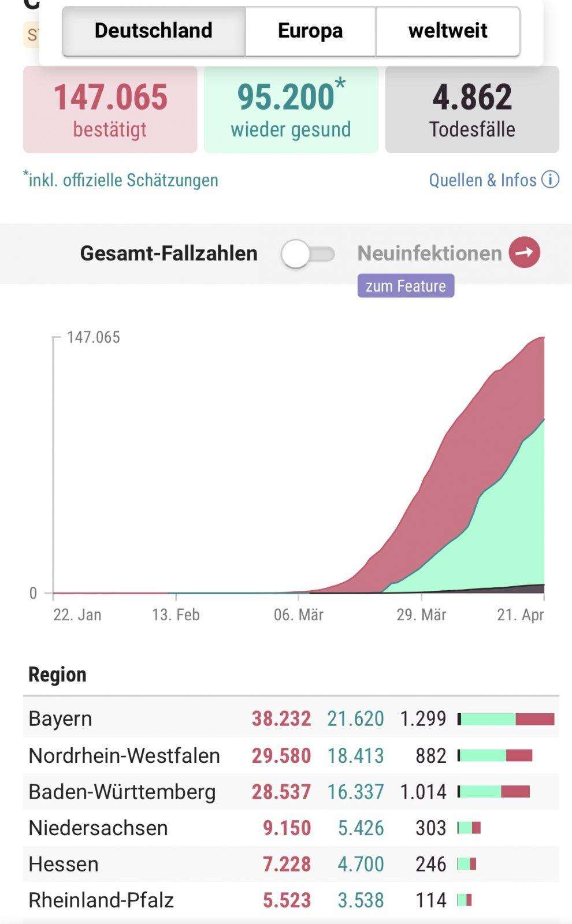Click the purple zum Feature button
Viewport: 572px width, 924px height.
[x=406, y=286]
